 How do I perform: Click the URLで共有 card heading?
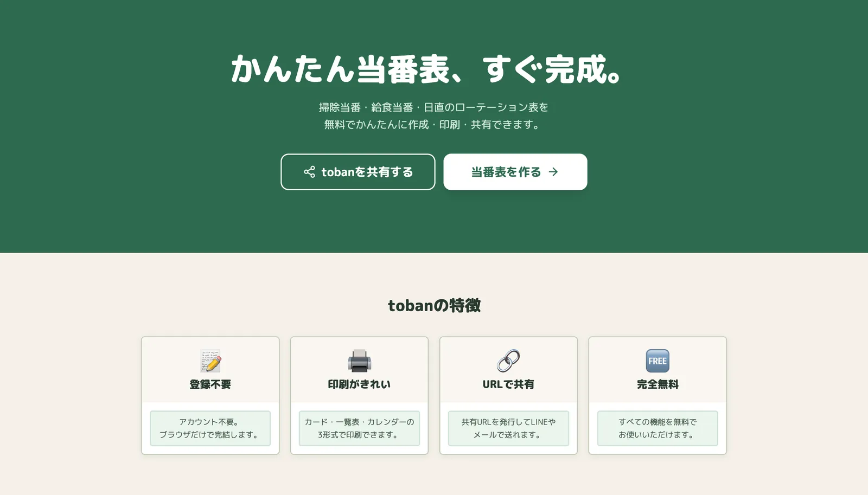click(508, 384)
